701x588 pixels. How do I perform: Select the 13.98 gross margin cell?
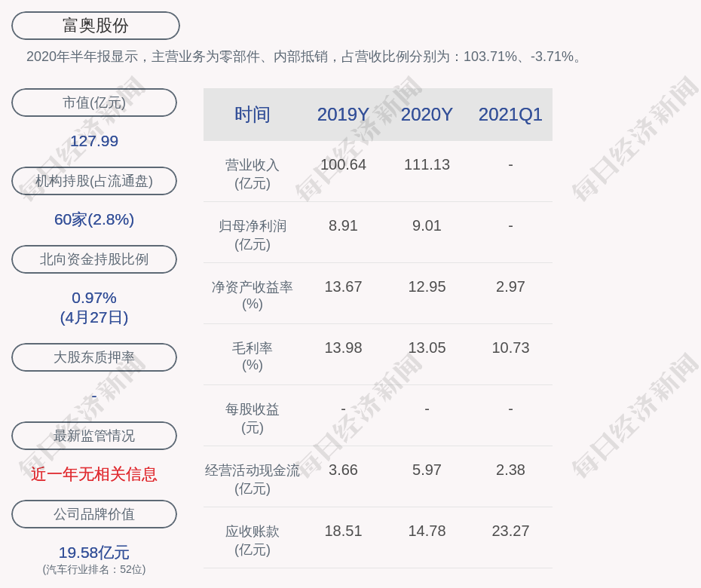tap(344, 348)
